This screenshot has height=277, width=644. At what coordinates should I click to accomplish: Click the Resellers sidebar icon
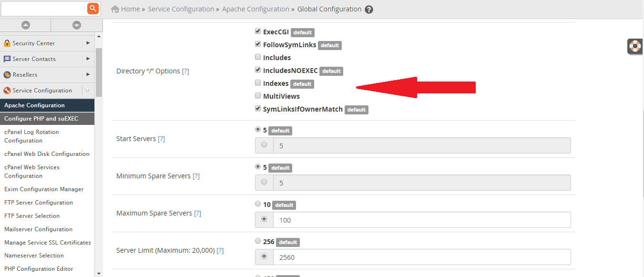[x=7, y=75]
